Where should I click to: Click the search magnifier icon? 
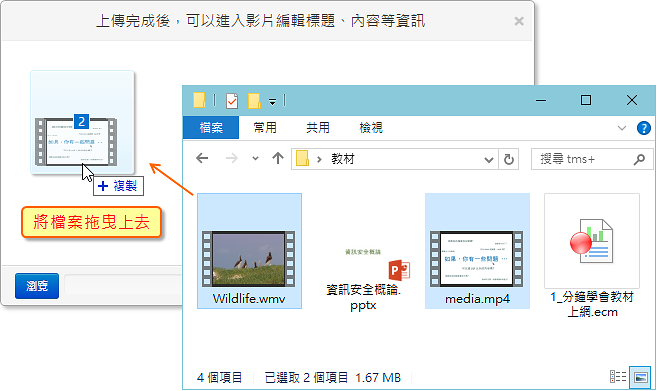click(639, 159)
